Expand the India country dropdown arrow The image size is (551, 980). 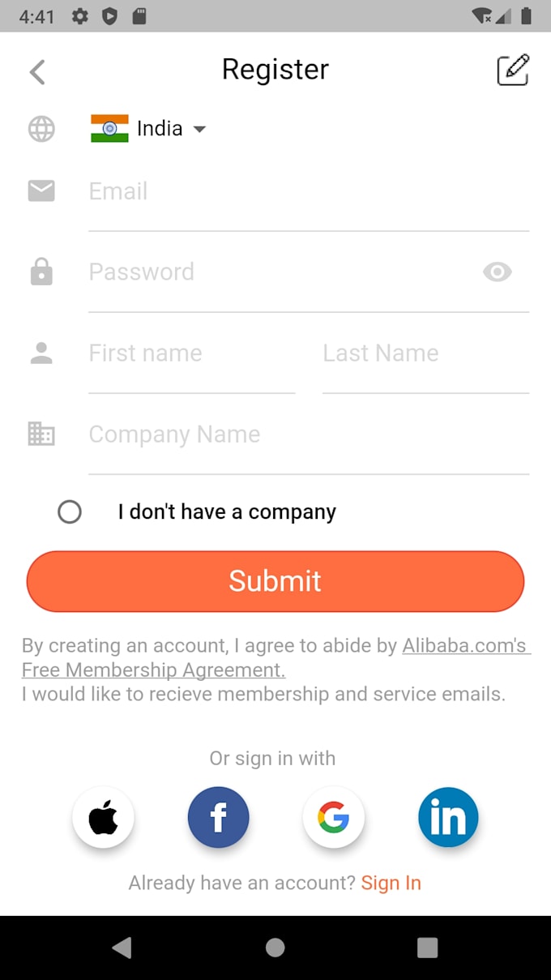(x=199, y=129)
